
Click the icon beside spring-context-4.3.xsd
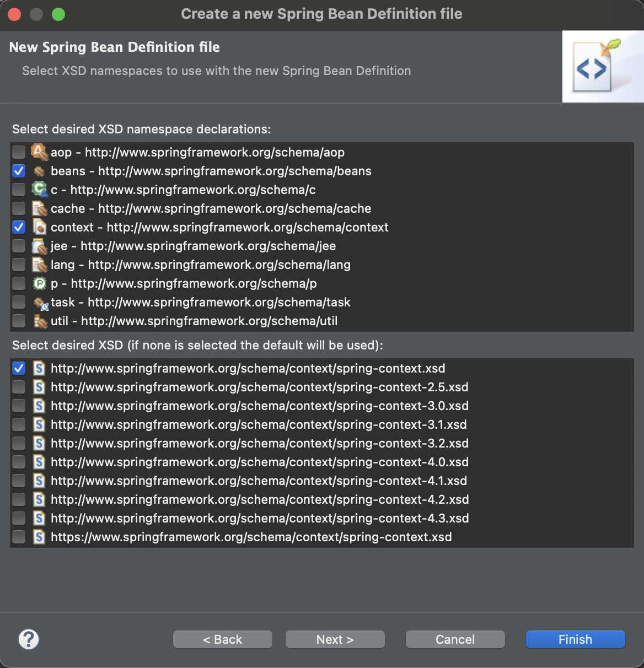pos(39,518)
